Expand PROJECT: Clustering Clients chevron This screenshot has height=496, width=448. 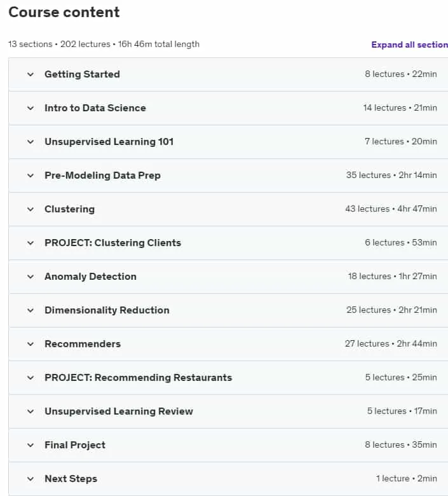pos(31,244)
